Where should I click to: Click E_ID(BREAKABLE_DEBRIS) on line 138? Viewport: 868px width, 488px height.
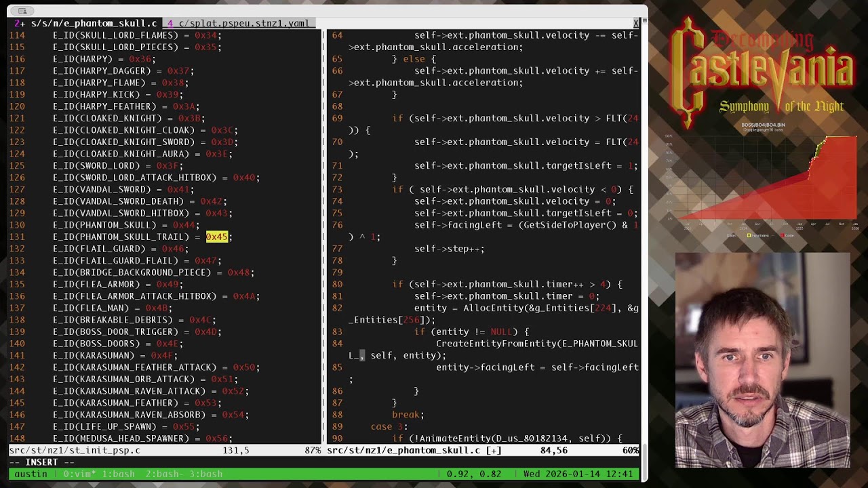pyautogui.click(x=113, y=320)
